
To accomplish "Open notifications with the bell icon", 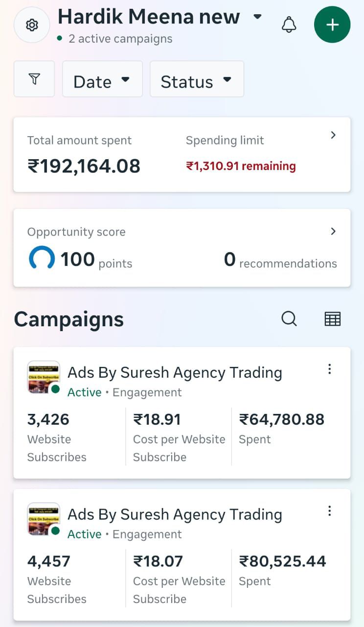I will pos(289,24).
